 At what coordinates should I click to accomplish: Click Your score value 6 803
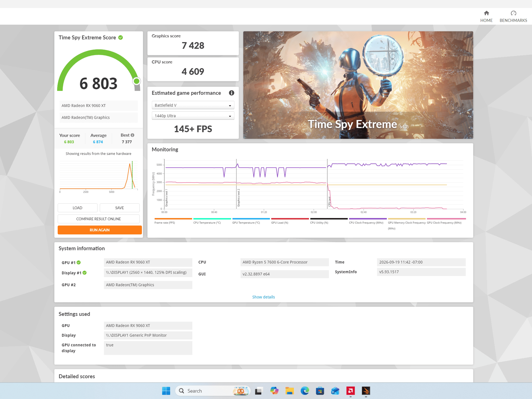coord(69,142)
